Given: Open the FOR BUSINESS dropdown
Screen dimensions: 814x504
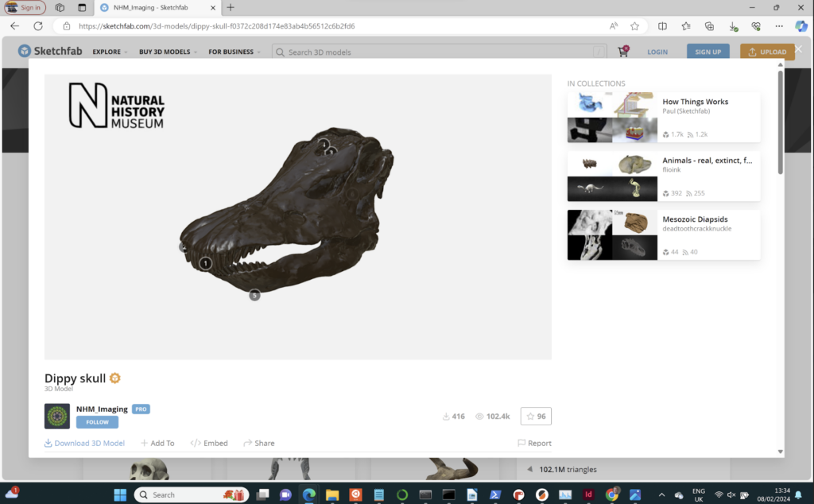Looking at the screenshot, I should [x=231, y=51].
